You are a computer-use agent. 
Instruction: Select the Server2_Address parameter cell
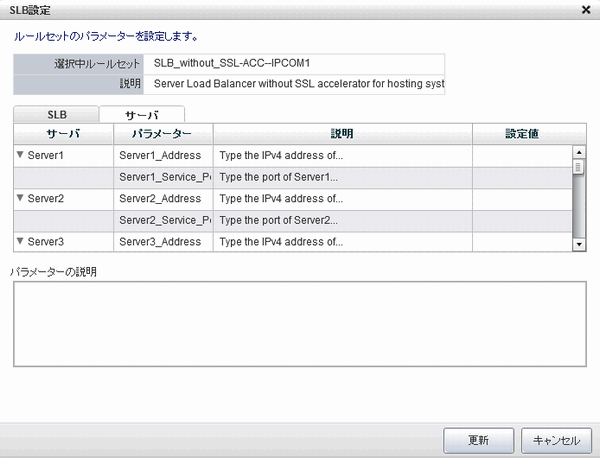[x=163, y=199]
